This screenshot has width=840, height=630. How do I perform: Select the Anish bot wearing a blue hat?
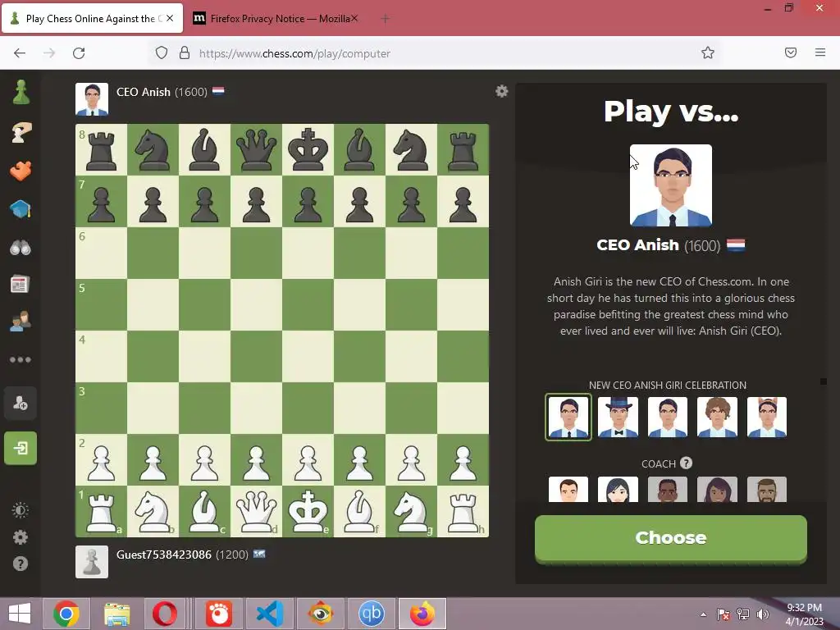[618, 418]
